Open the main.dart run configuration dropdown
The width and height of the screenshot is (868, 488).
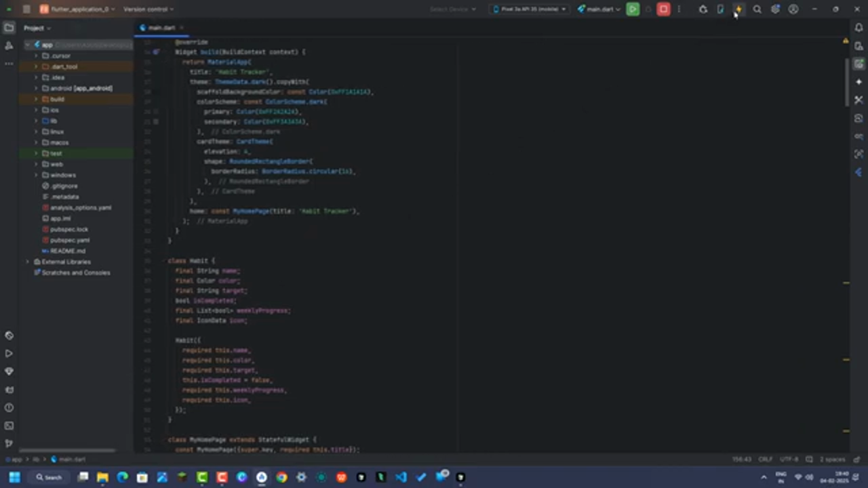pos(599,9)
